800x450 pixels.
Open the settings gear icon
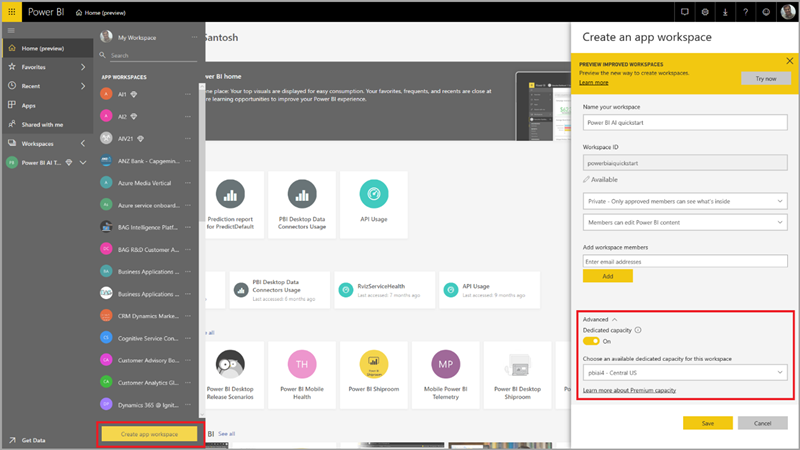tap(705, 11)
